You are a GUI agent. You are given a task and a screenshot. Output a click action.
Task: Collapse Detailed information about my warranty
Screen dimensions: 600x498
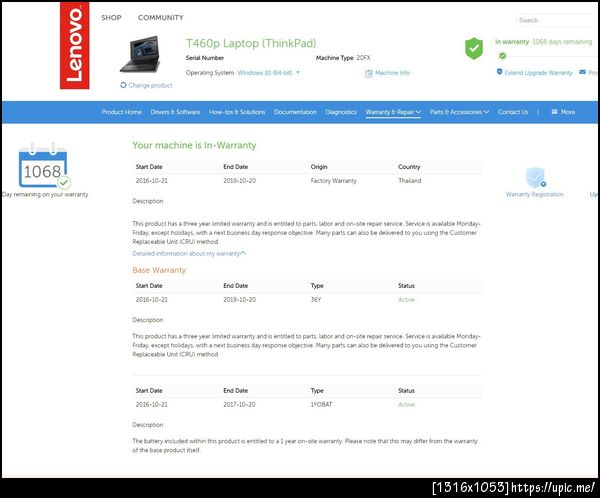pos(189,253)
